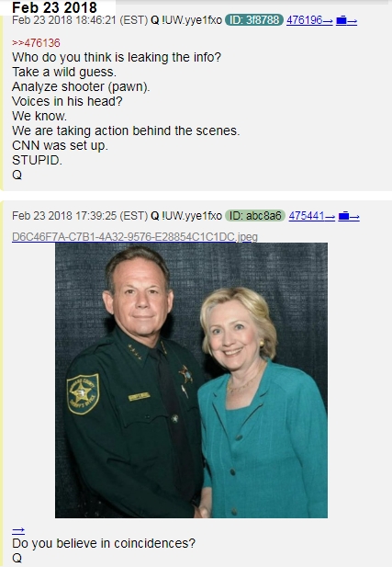Select the teal ID: 3f8788 badge
392x567 pixels.
point(254,20)
